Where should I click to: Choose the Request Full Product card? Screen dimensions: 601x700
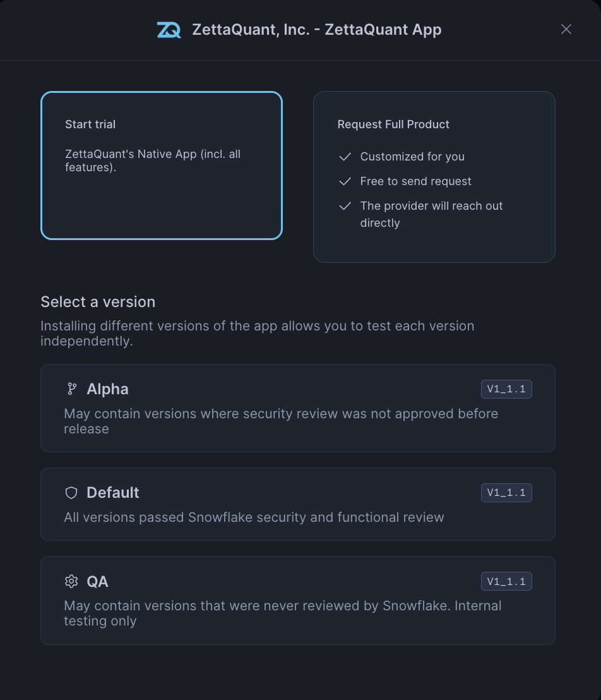[434, 177]
